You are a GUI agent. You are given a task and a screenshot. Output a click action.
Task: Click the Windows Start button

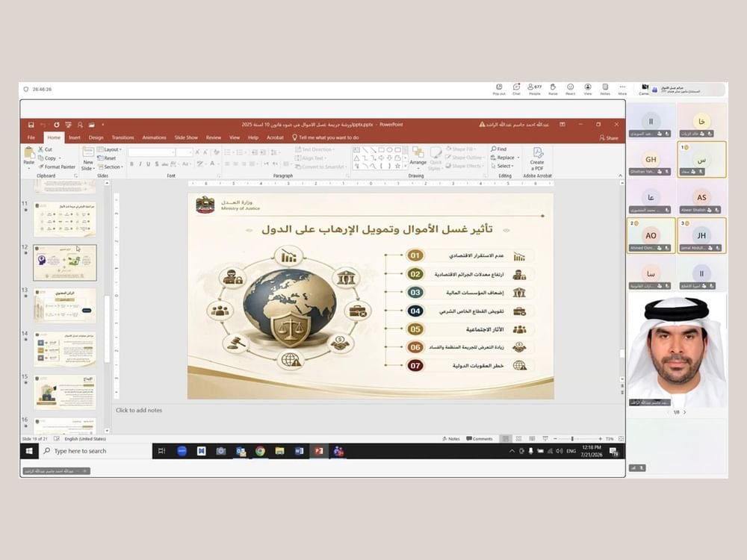29,451
